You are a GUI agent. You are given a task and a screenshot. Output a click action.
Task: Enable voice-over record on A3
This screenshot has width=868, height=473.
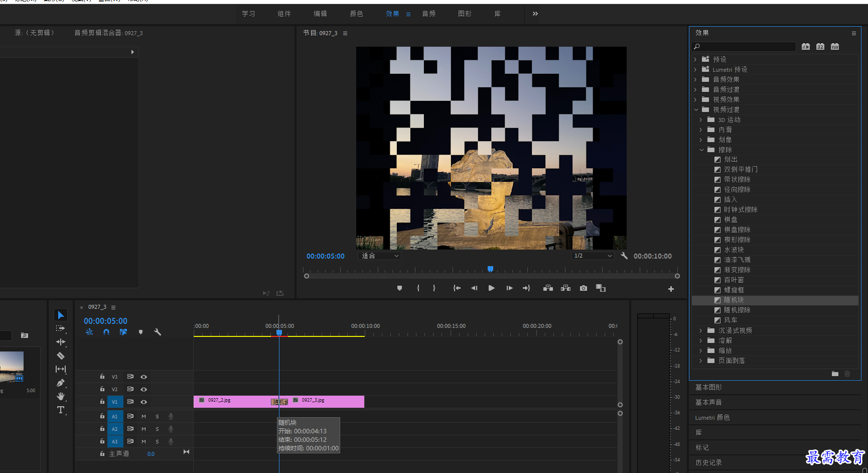point(171,441)
